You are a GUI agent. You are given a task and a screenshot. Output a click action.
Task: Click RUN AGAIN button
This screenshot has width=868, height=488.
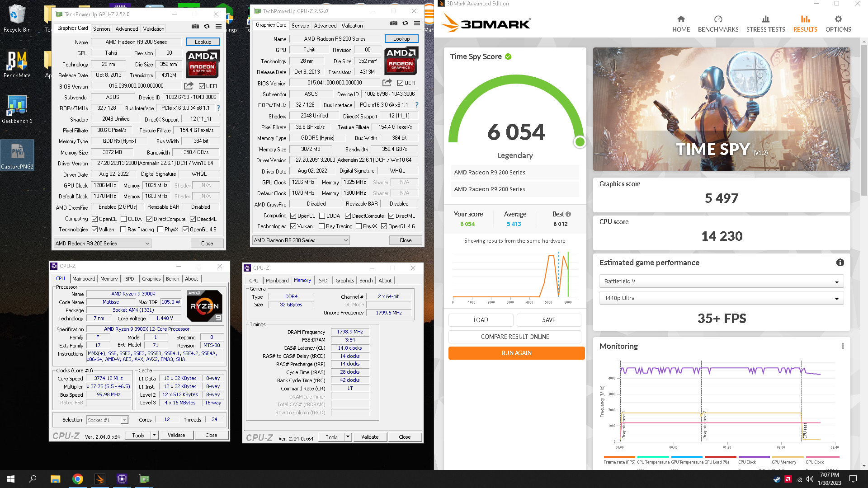point(516,353)
